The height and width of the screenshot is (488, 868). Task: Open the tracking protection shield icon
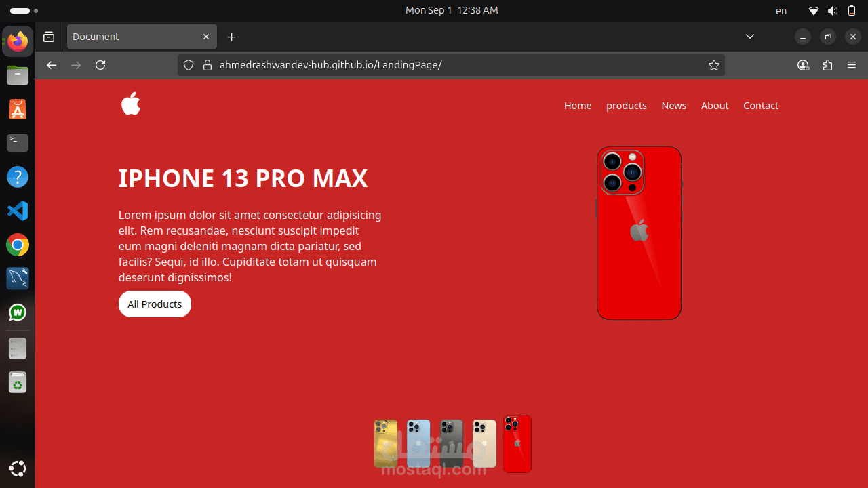click(189, 65)
